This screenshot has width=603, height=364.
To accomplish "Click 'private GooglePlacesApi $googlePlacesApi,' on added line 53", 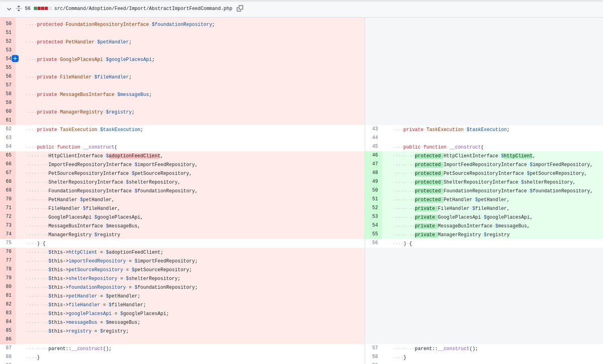I will (x=473, y=217).
